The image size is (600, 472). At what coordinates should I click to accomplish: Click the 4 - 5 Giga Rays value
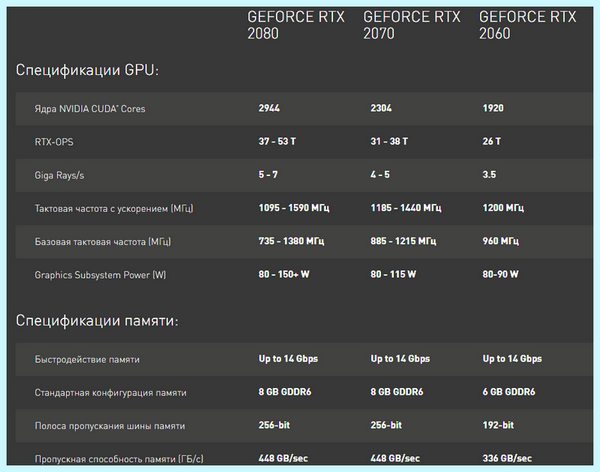(x=380, y=175)
